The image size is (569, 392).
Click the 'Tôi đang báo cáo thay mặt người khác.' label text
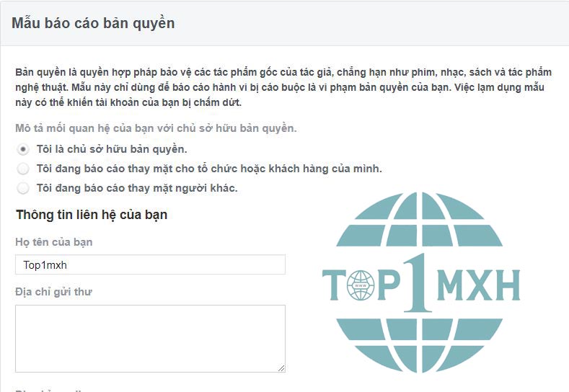click(137, 188)
